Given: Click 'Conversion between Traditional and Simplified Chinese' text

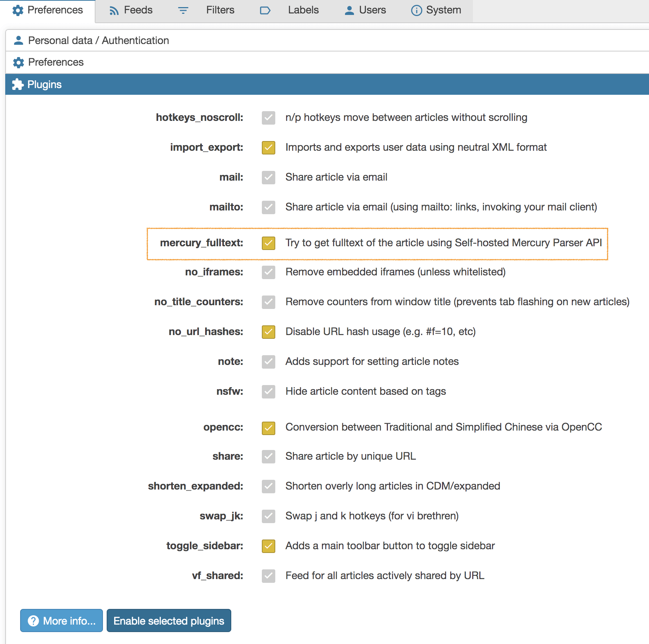Looking at the screenshot, I should (444, 427).
